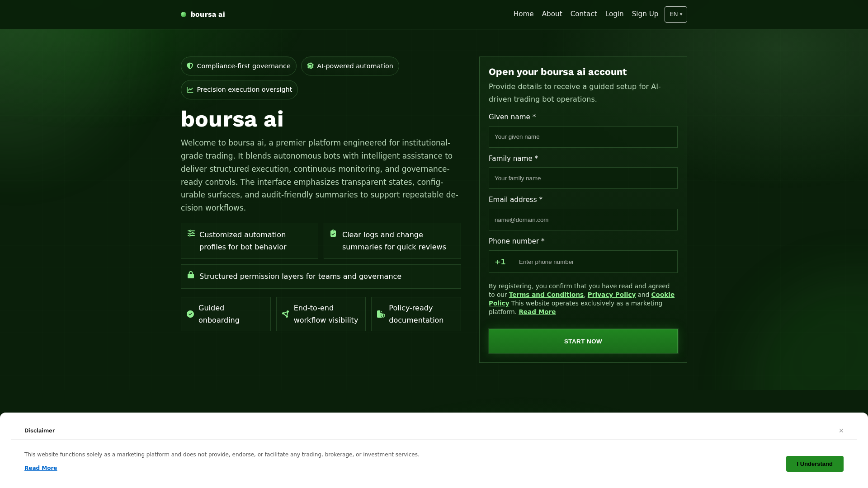Click the boursa ai brand name in header
This screenshot has width=868, height=488.
(208, 14)
